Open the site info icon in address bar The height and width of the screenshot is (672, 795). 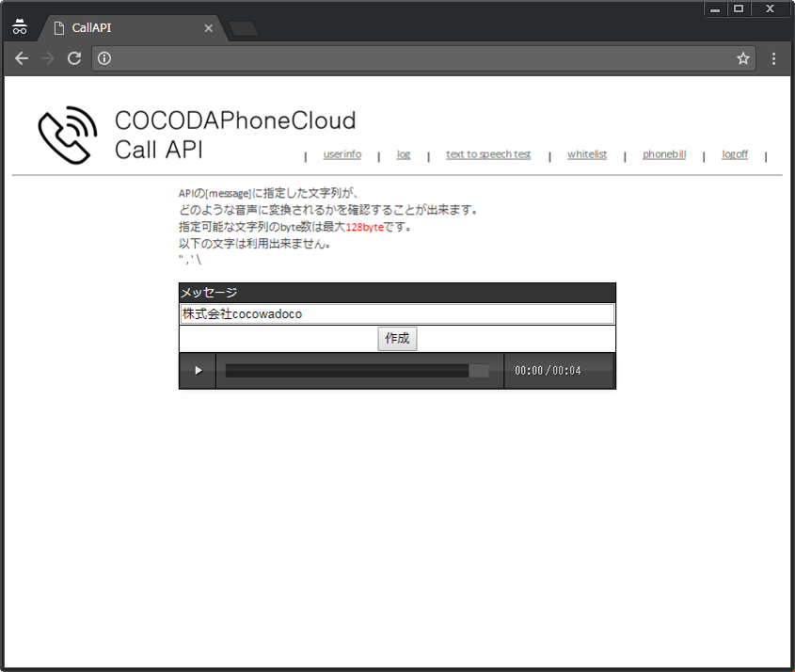click(x=104, y=58)
